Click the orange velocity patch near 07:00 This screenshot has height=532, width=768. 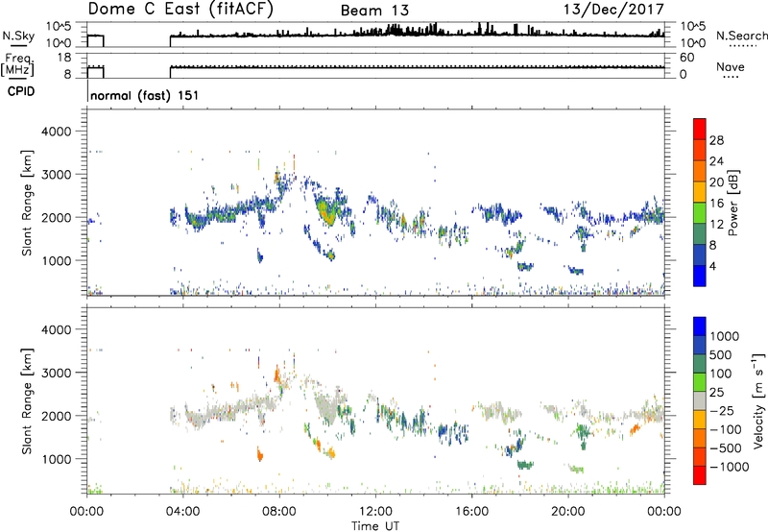259,454
